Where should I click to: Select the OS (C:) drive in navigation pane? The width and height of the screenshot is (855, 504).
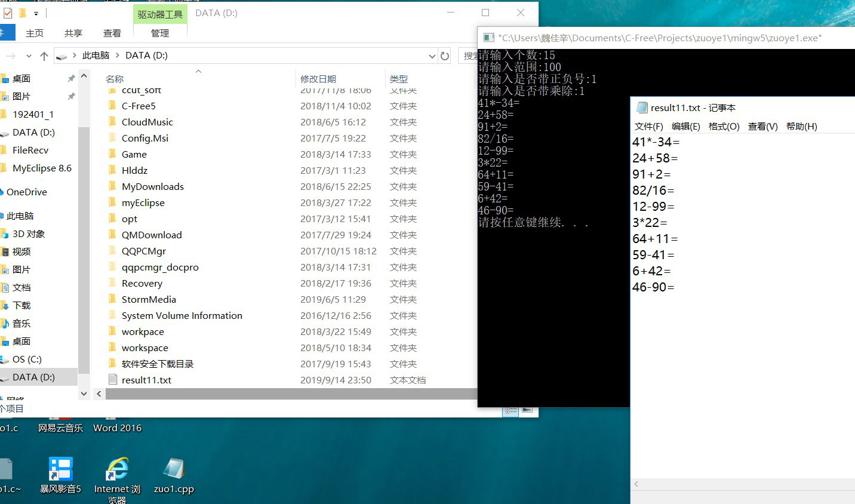[27, 359]
